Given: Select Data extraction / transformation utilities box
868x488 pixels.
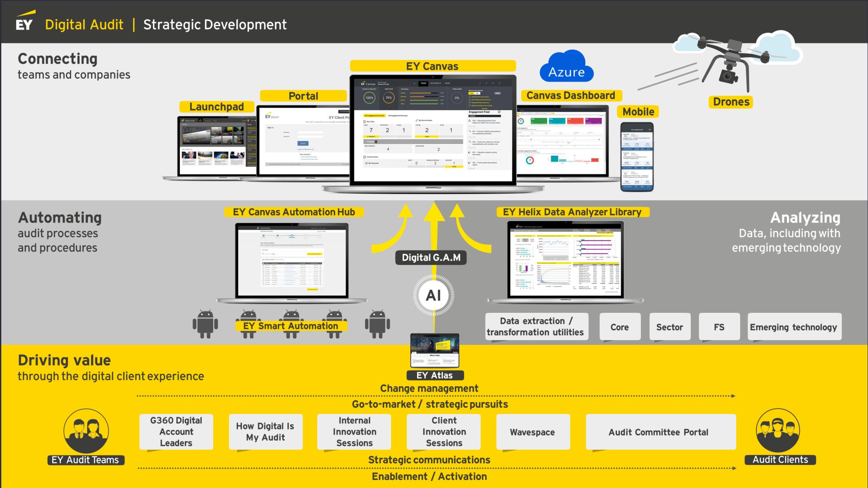Looking at the screenshot, I should tap(537, 327).
